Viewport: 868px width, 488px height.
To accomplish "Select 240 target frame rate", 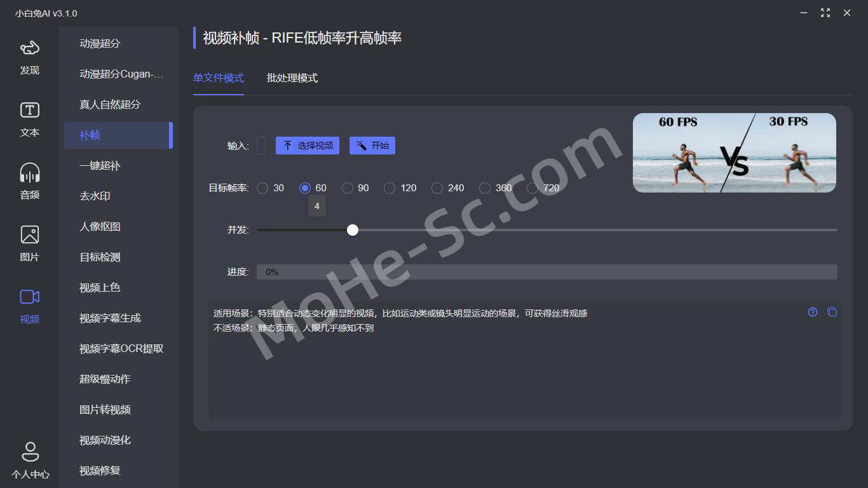I will (x=448, y=188).
